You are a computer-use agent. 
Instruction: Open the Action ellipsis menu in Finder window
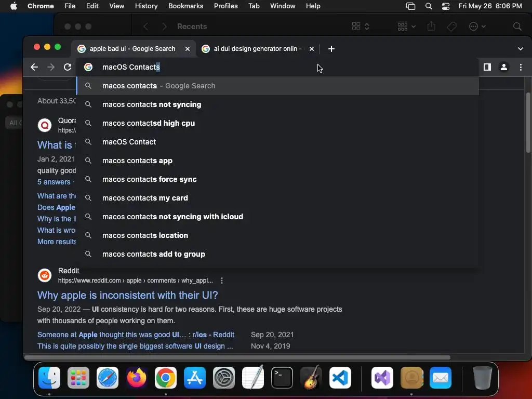tap(477, 26)
